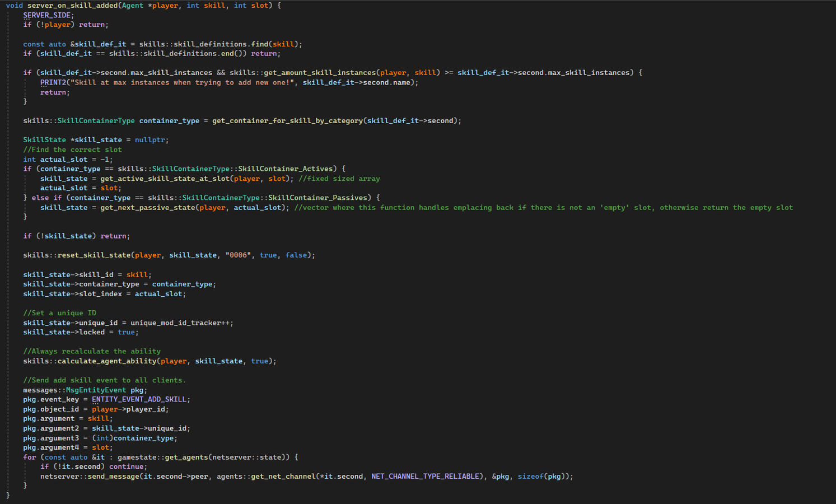Click the NET_CHANNEL_TYPE_RELIABLE constant
Image resolution: width=836 pixels, height=504 pixels.
click(426, 477)
